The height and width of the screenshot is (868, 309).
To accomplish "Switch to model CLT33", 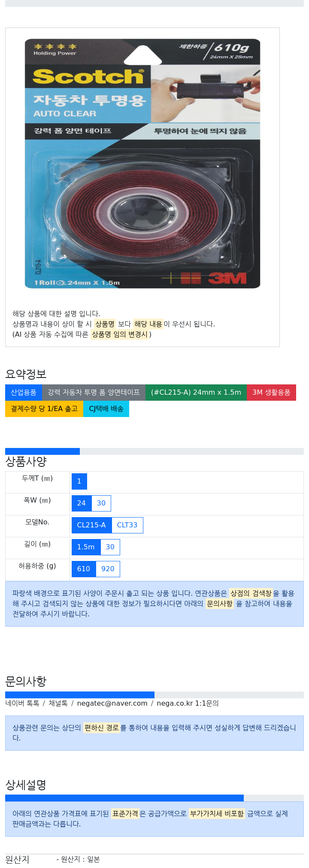I will click(127, 525).
